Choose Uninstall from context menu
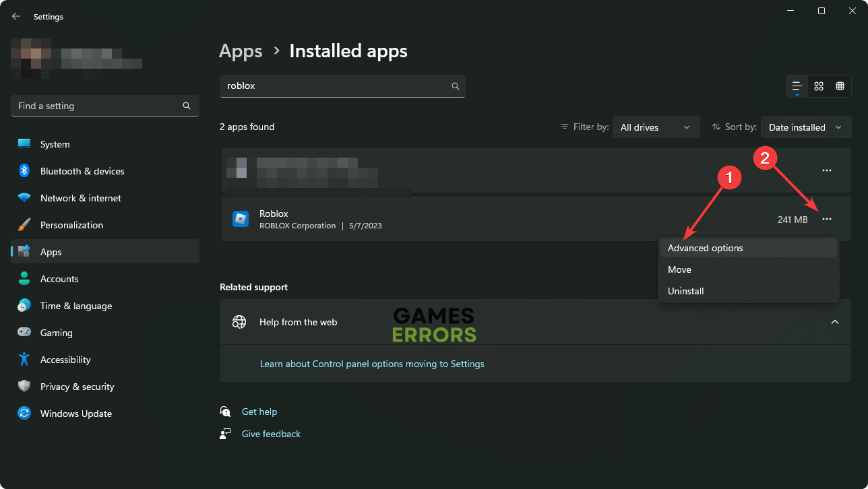Image resolution: width=868 pixels, height=489 pixels. [685, 291]
